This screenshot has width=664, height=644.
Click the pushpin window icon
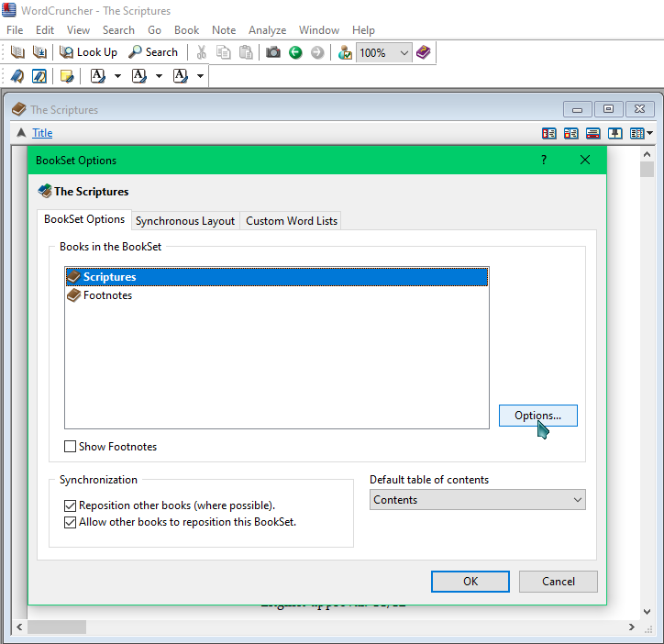pyautogui.click(x=614, y=133)
